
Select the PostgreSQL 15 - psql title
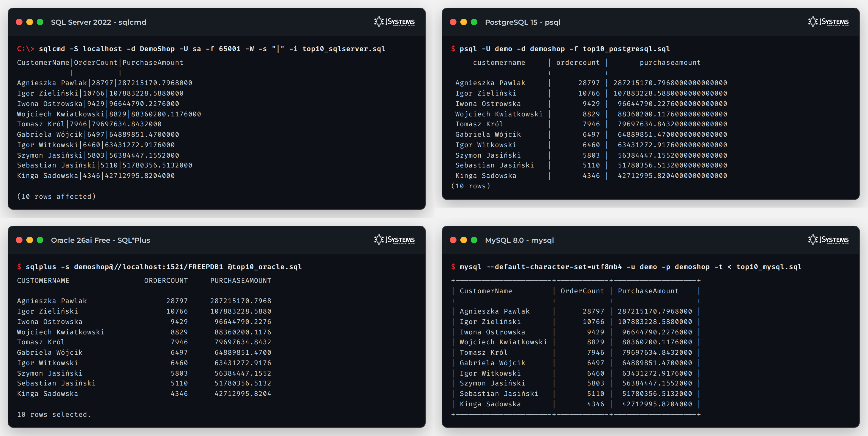(x=523, y=22)
